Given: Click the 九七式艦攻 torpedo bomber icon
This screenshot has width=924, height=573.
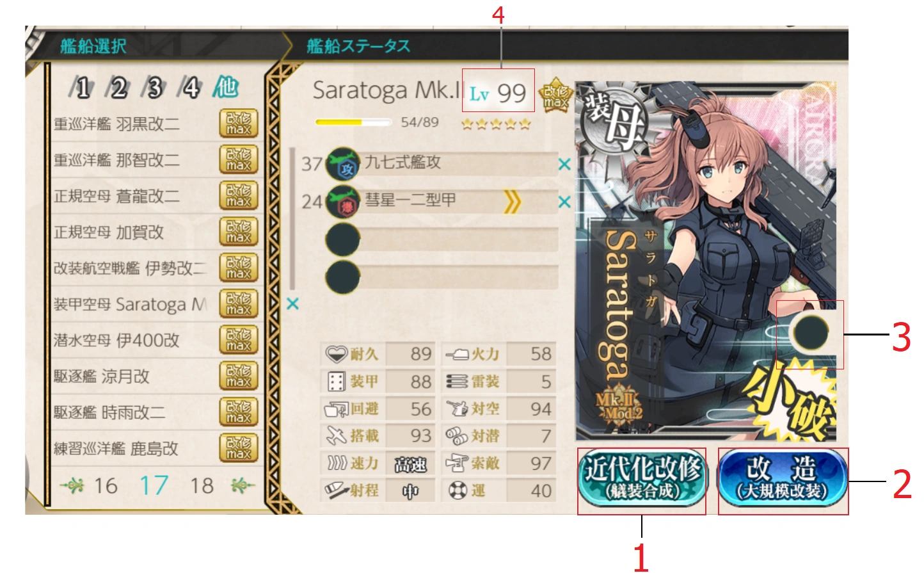Looking at the screenshot, I should coord(343,165).
